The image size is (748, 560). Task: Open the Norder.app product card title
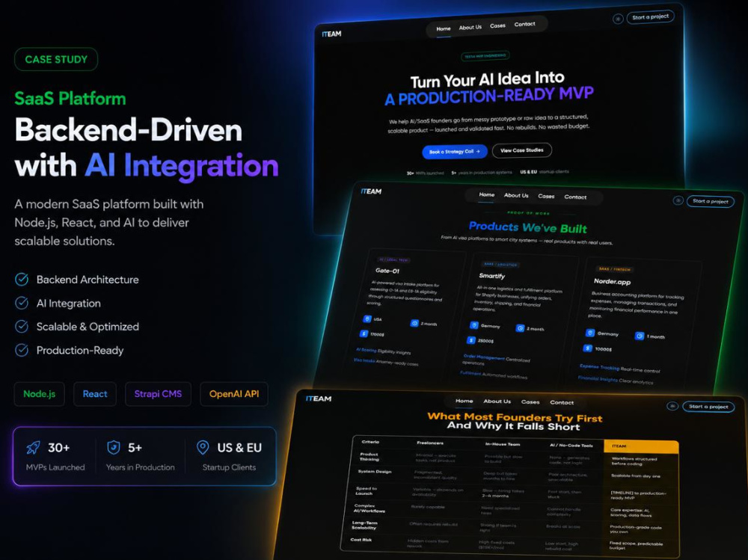pos(612,281)
